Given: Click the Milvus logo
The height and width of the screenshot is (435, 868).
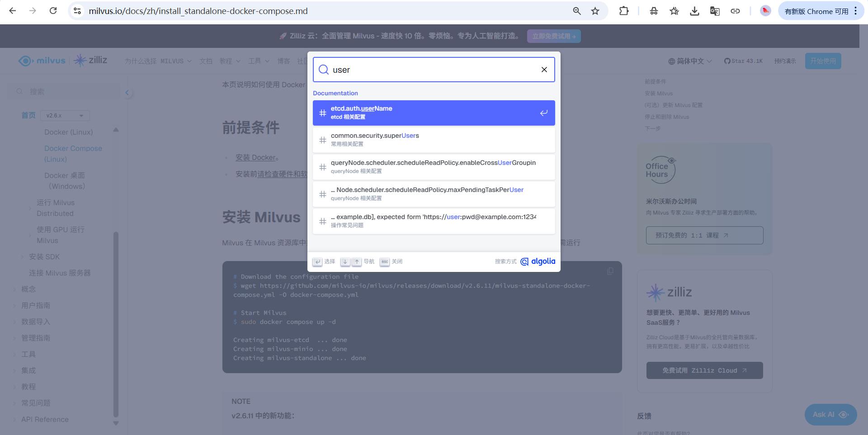Looking at the screenshot, I should pyautogui.click(x=42, y=61).
